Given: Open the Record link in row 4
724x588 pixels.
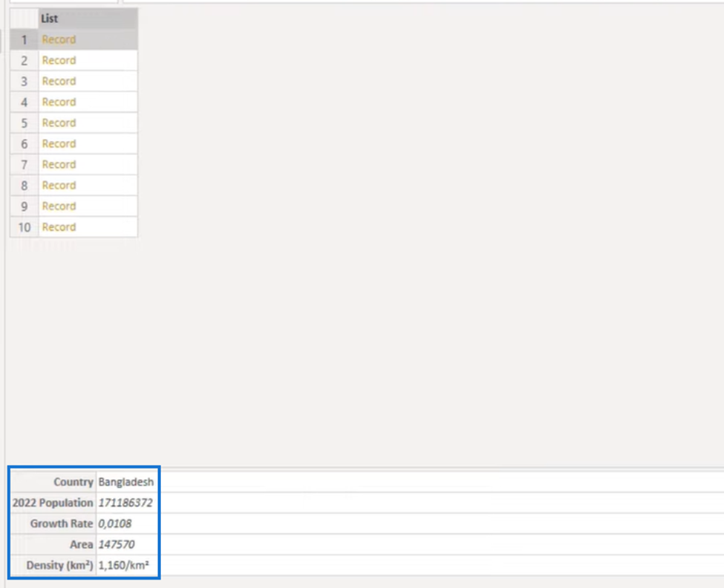Looking at the screenshot, I should point(59,102).
